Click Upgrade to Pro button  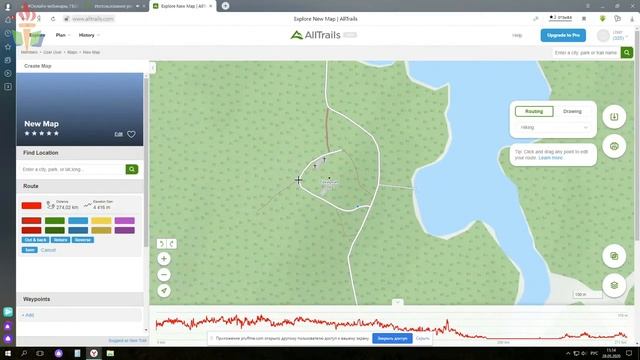coord(563,35)
